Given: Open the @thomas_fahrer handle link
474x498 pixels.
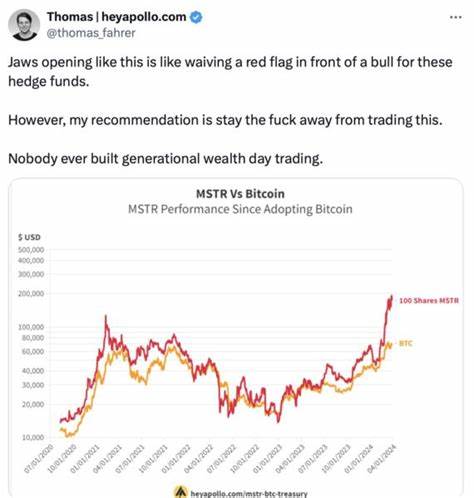Looking at the screenshot, I should tap(91, 33).
